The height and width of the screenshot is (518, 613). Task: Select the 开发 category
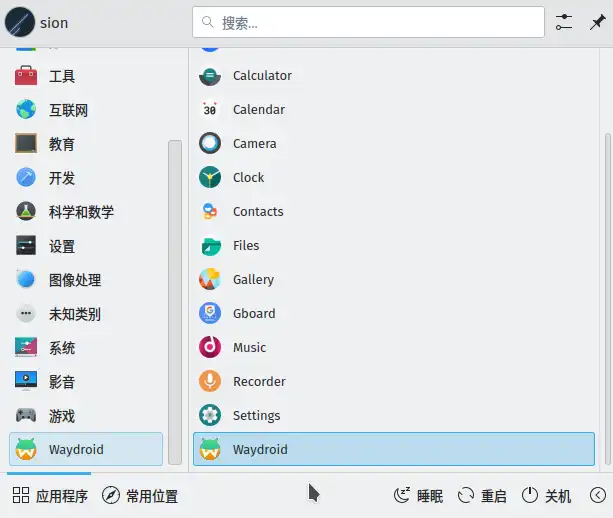point(61,178)
